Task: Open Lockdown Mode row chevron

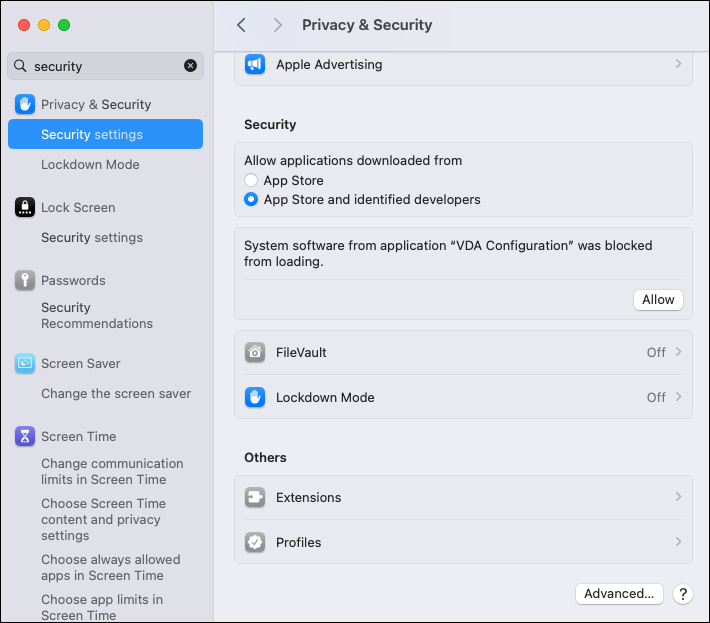Action: [678, 397]
